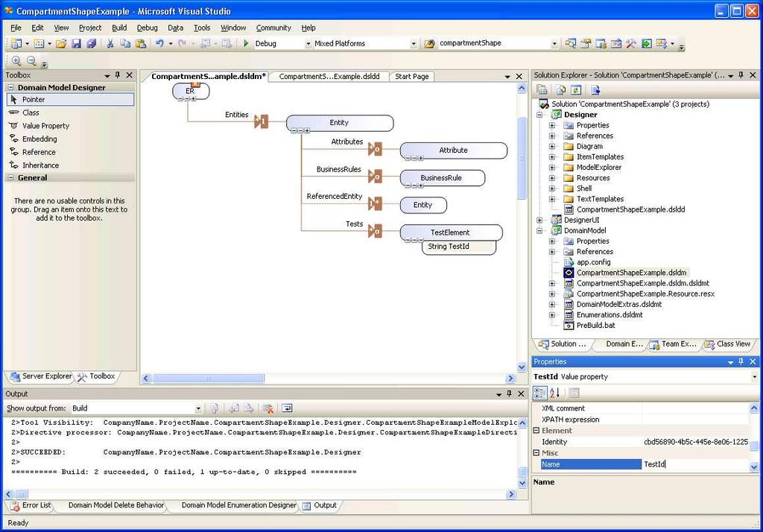Open the Debug configuration dropdown
The image size is (763, 532).
click(308, 44)
